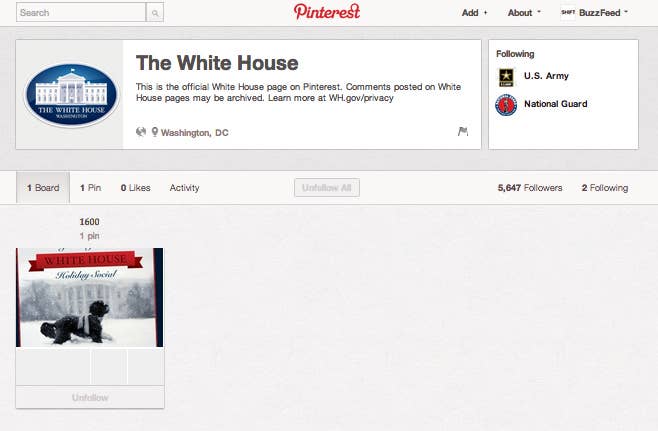View the 5,647 Followers list
The image size is (658, 431).
(530, 188)
